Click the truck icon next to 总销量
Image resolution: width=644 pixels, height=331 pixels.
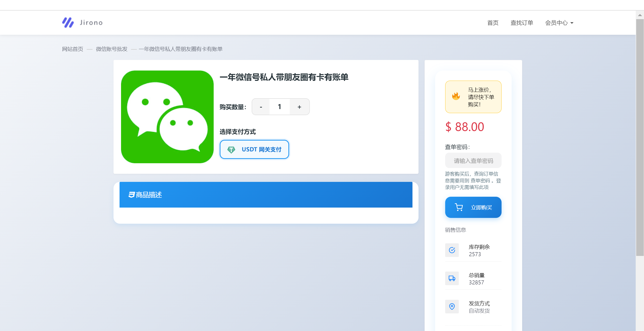(452, 278)
